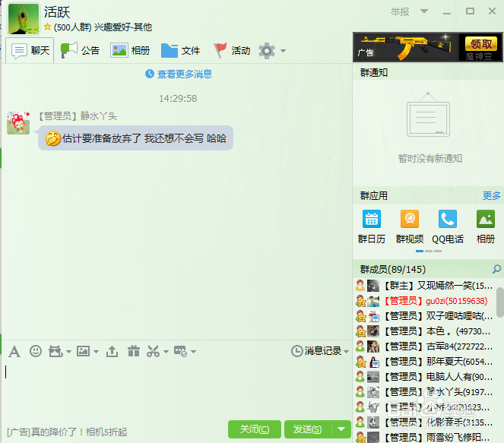
Task: Select member 【管理员】古军84
Action: coord(425,346)
